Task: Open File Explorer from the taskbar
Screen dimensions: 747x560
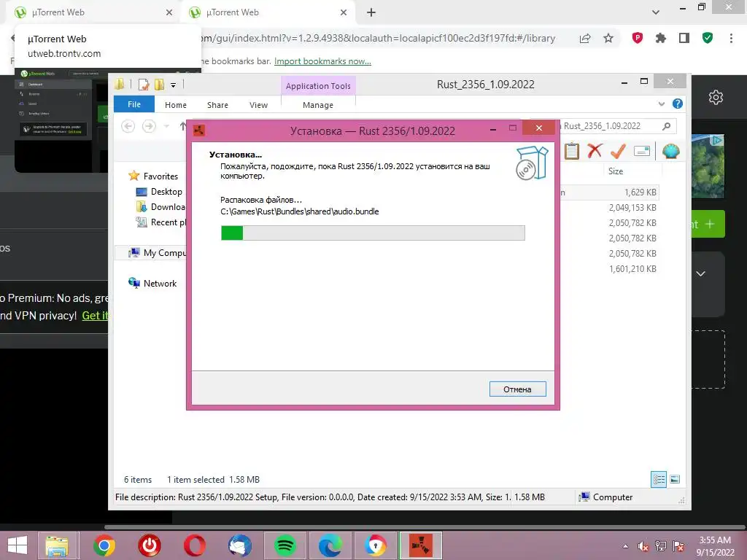Action: coord(57,545)
